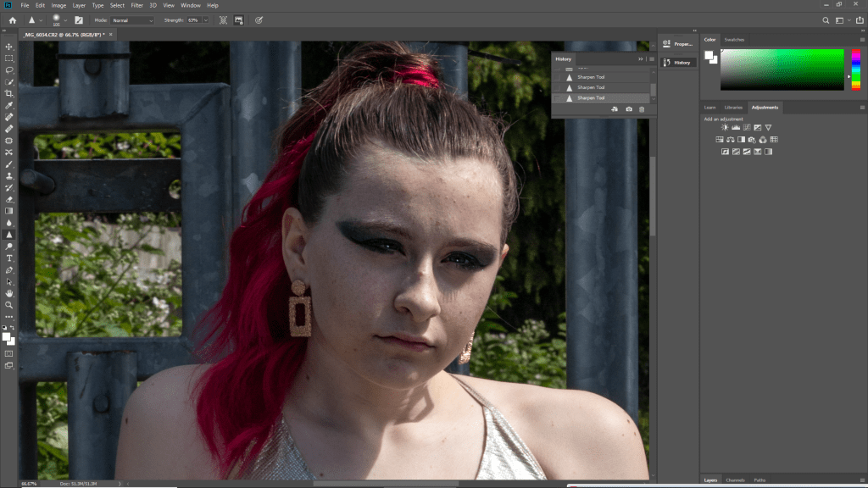The height and width of the screenshot is (488, 868).
Task: Open the Filter menu
Action: point(136,5)
